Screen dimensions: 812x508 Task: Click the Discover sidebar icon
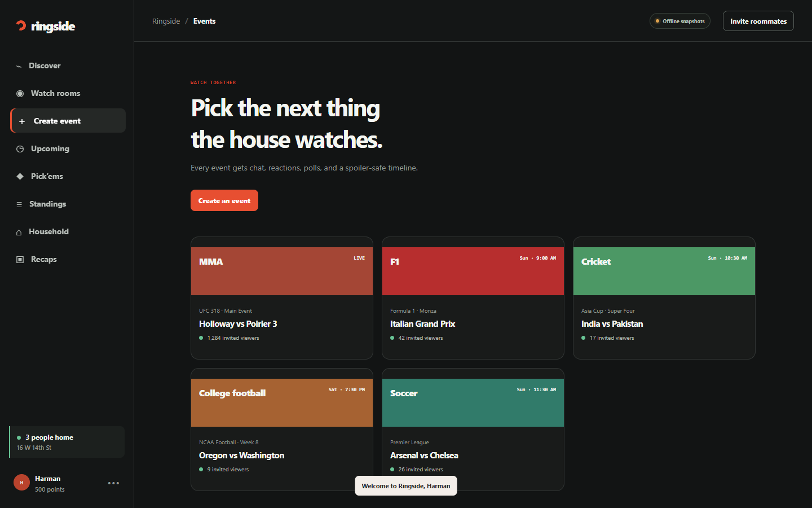click(x=19, y=66)
